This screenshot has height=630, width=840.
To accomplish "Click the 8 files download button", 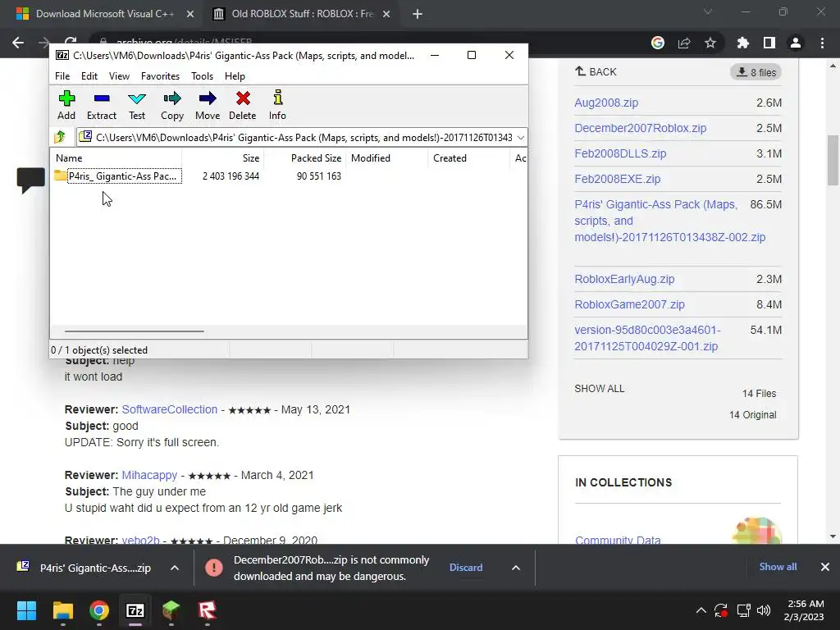I will tap(756, 72).
